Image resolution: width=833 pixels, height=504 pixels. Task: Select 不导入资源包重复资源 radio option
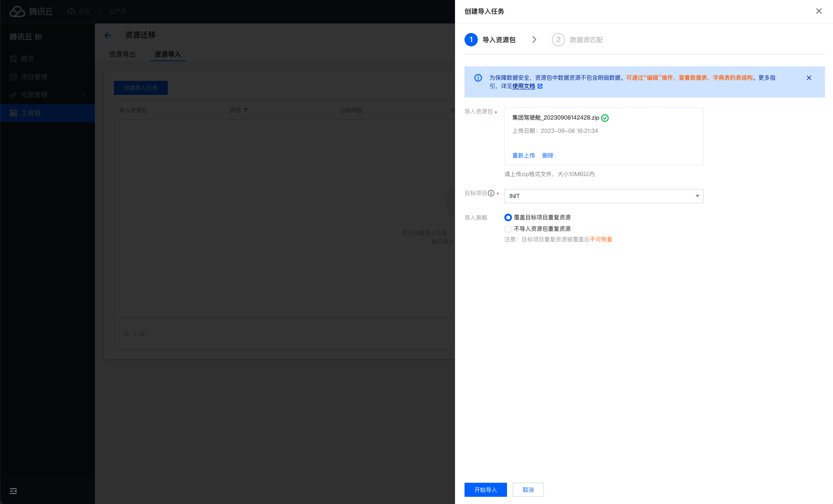pyautogui.click(x=508, y=229)
